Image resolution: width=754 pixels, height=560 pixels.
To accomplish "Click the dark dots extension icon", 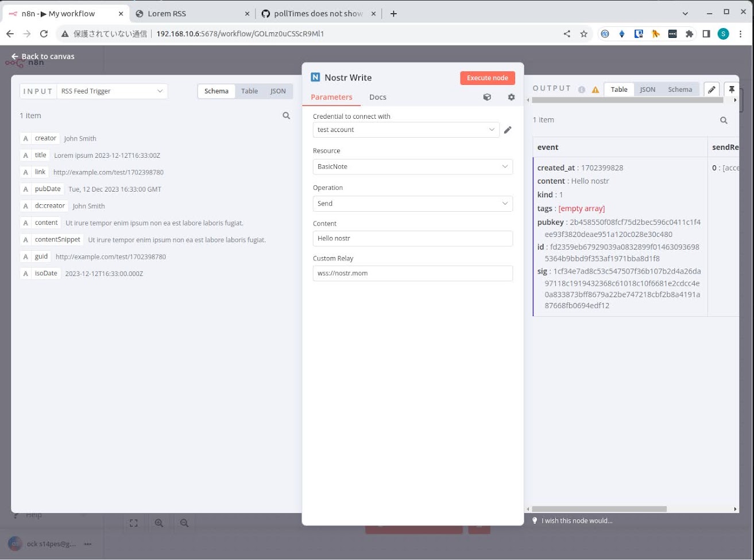I will pyautogui.click(x=672, y=34).
